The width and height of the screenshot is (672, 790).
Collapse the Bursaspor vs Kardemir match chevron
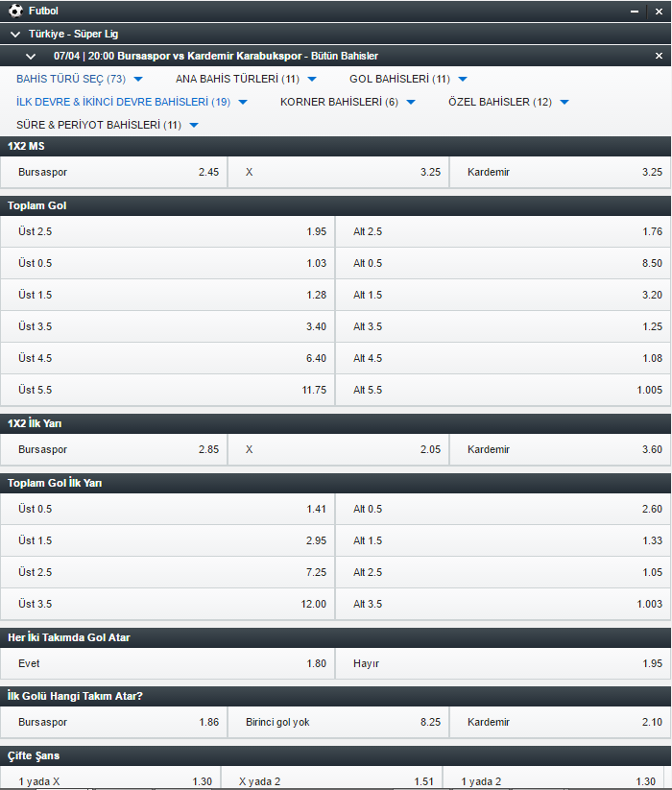(x=31, y=57)
